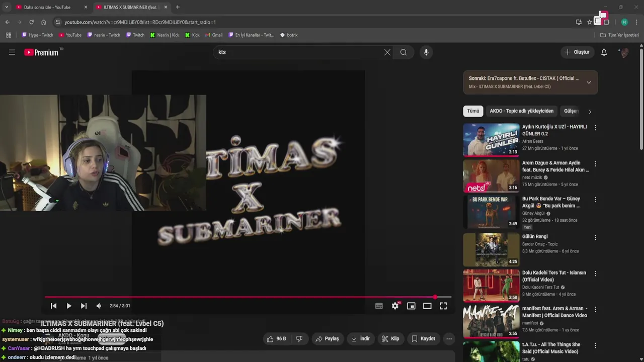This screenshot has height=362, width=644.
Task: Open options for Gülün Rengi
Action: pyautogui.click(x=595, y=237)
